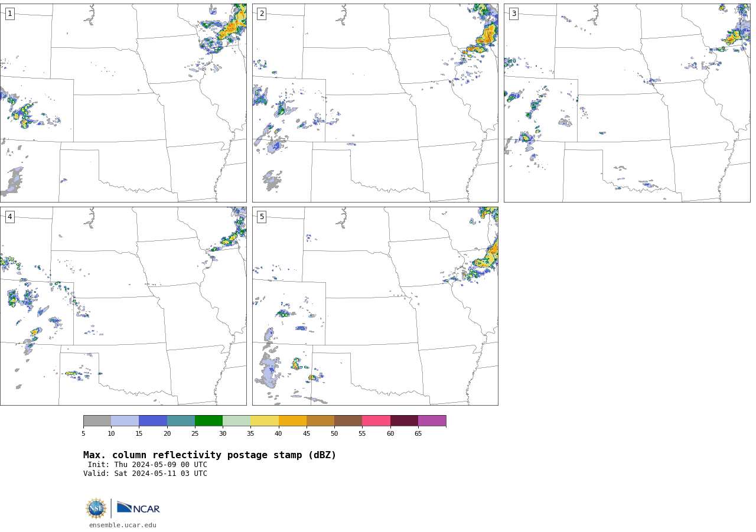
Task: Click the yellow 35-40 dBZ swatch
Action: point(265,420)
